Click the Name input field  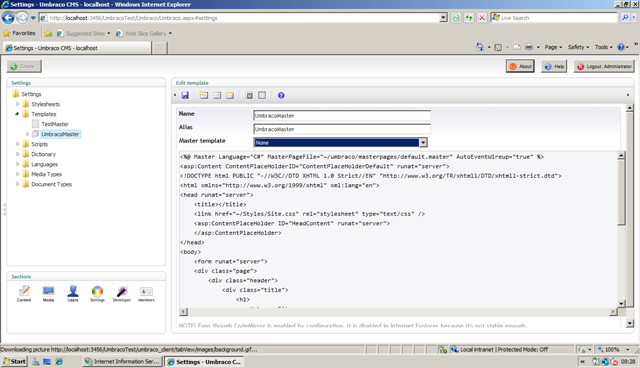[x=342, y=115]
